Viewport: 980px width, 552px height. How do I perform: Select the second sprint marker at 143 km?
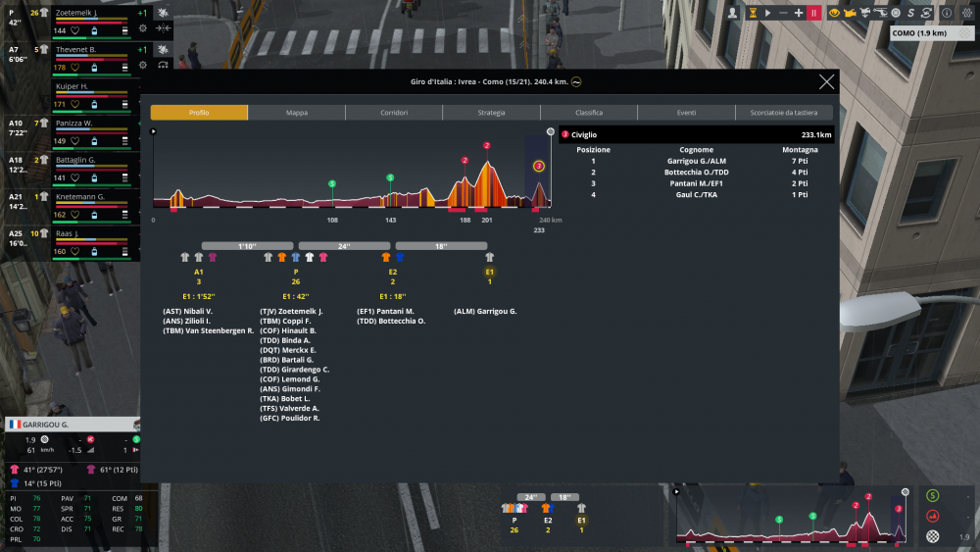(390, 177)
